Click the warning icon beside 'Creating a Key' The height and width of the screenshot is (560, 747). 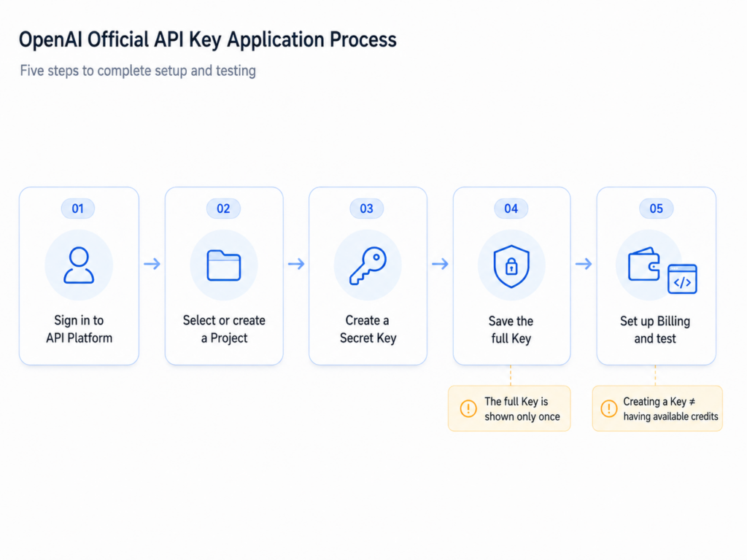tap(609, 408)
